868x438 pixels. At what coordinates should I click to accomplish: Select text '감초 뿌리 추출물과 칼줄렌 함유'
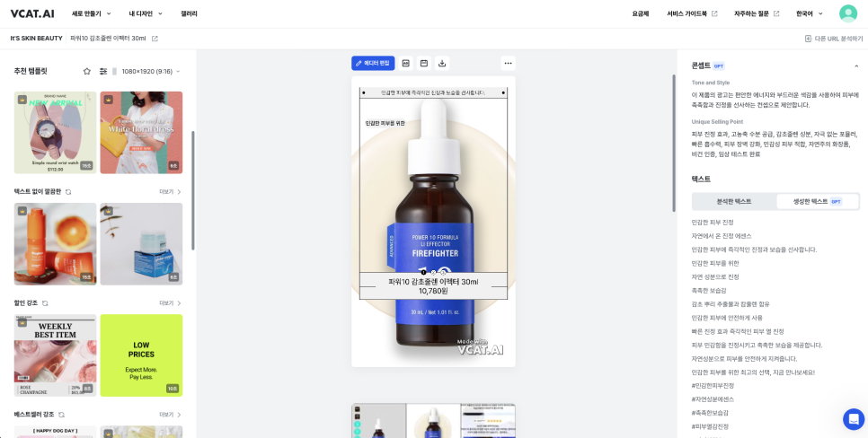[731, 304]
